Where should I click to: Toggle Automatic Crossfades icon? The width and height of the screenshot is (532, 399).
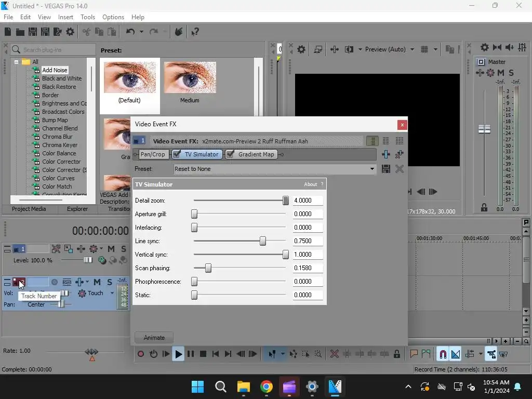point(456,354)
